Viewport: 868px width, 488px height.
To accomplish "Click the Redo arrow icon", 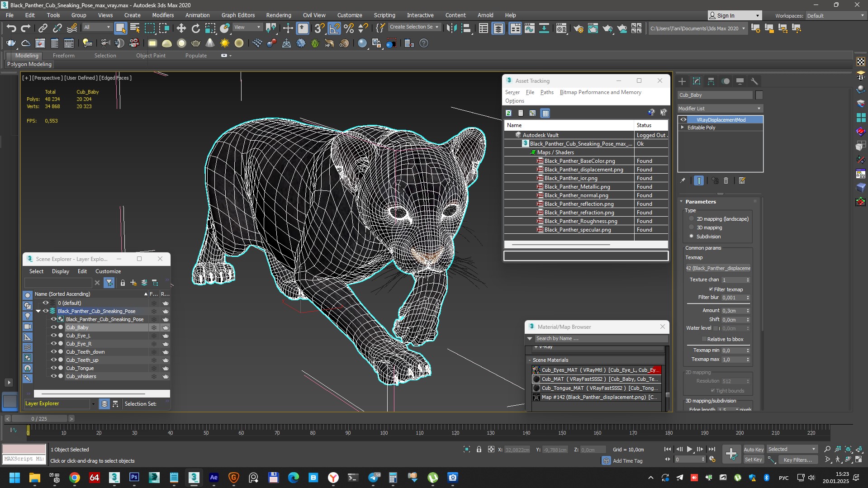I will [x=26, y=28].
